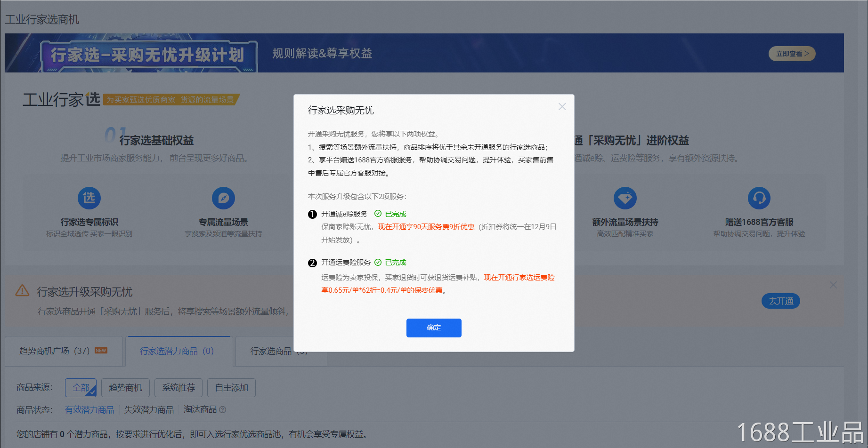Click the 赠送1688官方客服 headset icon
The width and height of the screenshot is (868, 448).
coord(759,198)
